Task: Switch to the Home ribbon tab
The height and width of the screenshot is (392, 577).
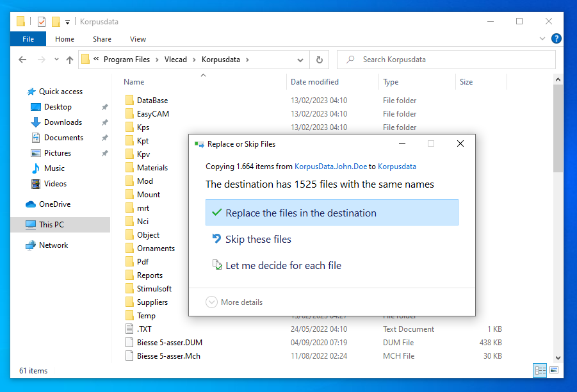Action: (65, 39)
